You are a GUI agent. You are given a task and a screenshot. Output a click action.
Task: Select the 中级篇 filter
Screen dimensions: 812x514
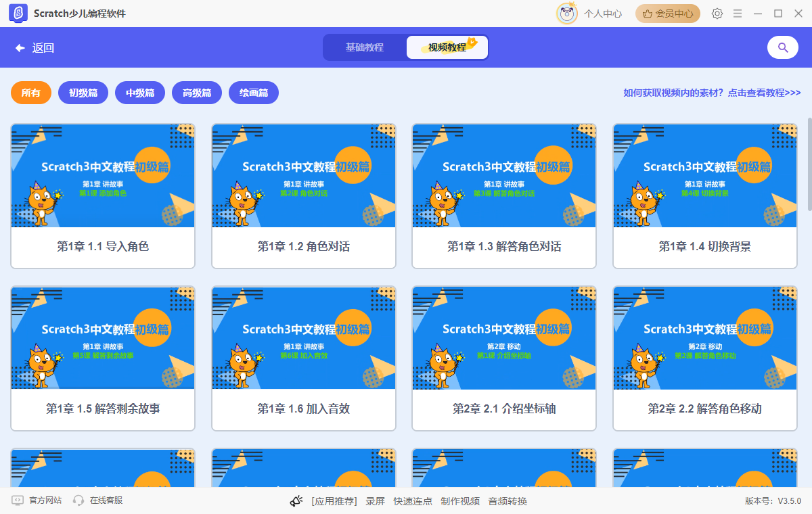click(x=139, y=93)
